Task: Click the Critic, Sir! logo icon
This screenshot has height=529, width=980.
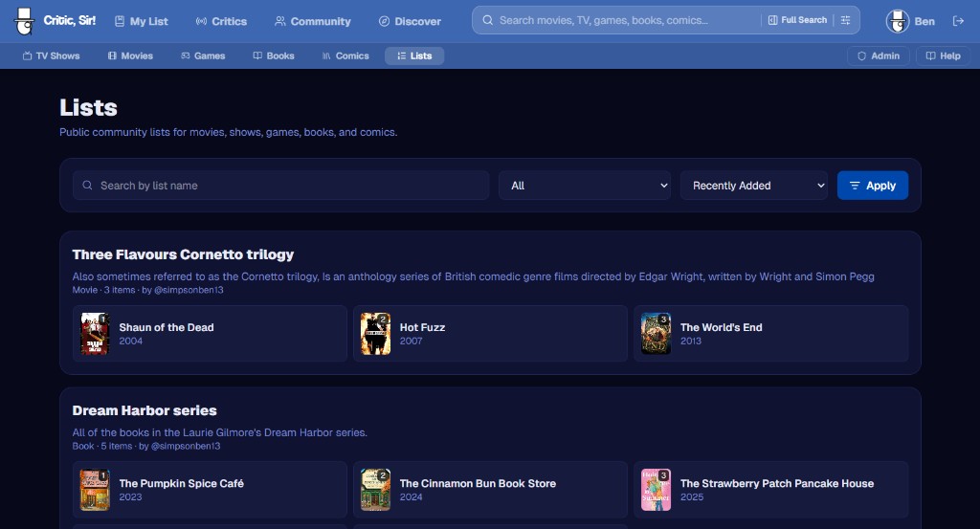Action: point(25,21)
